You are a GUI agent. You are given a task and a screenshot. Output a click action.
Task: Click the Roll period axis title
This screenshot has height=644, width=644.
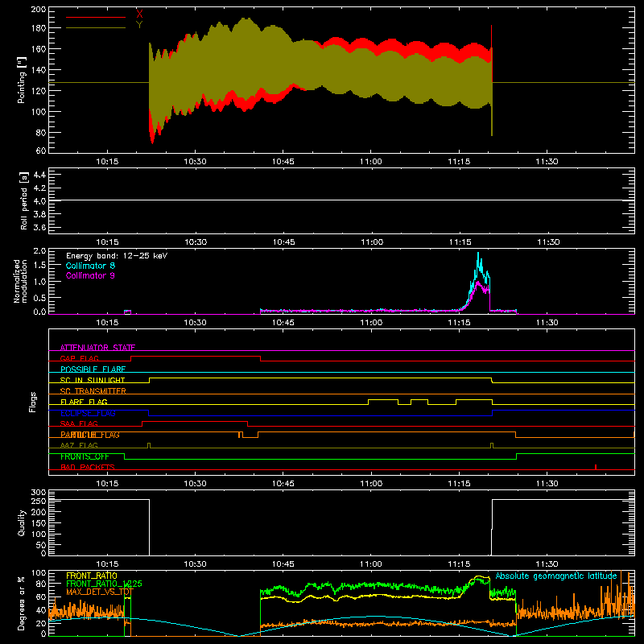(23, 200)
